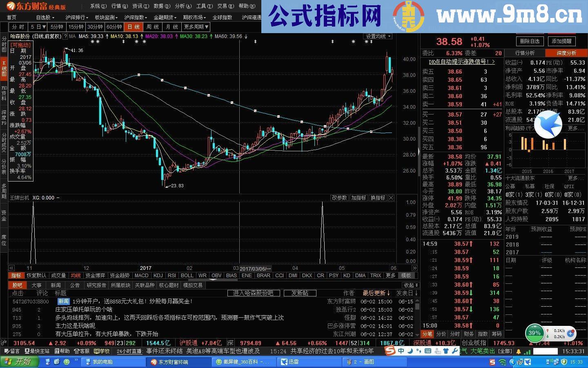Expand the 更多周期 dropdown
The width and height of the screenshot is (588, 368).
point(196,27)
